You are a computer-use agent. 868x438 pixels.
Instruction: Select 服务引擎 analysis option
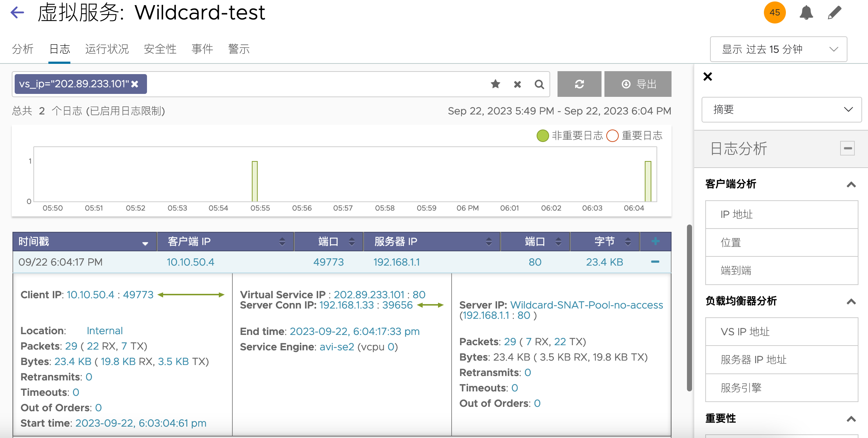(781, 388)
